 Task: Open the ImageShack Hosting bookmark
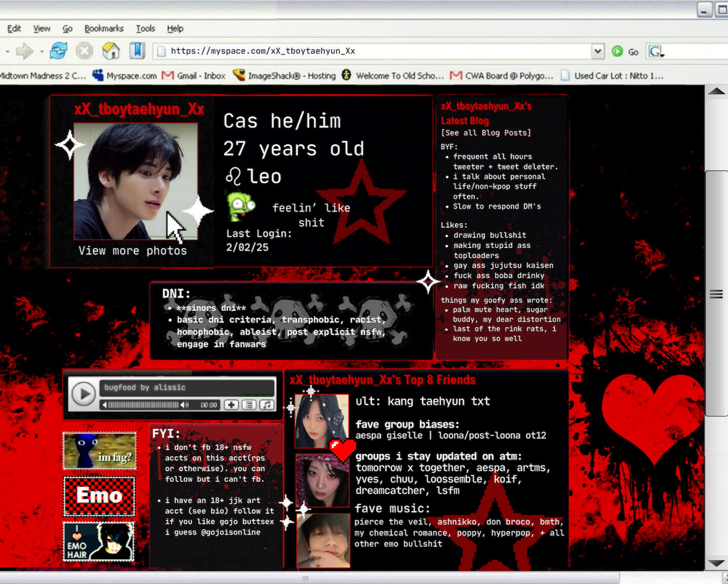[284, 75]
